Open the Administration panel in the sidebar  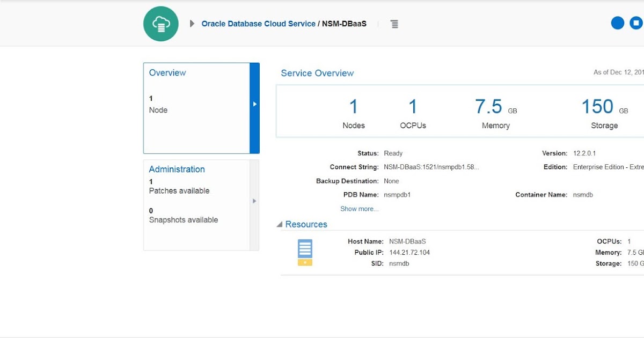click(177, 169)
